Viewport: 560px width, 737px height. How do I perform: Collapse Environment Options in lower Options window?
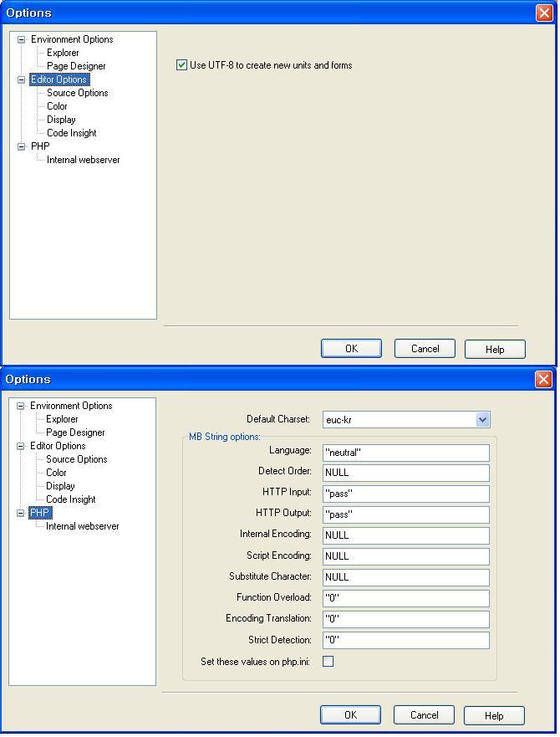tap(20, 406)
